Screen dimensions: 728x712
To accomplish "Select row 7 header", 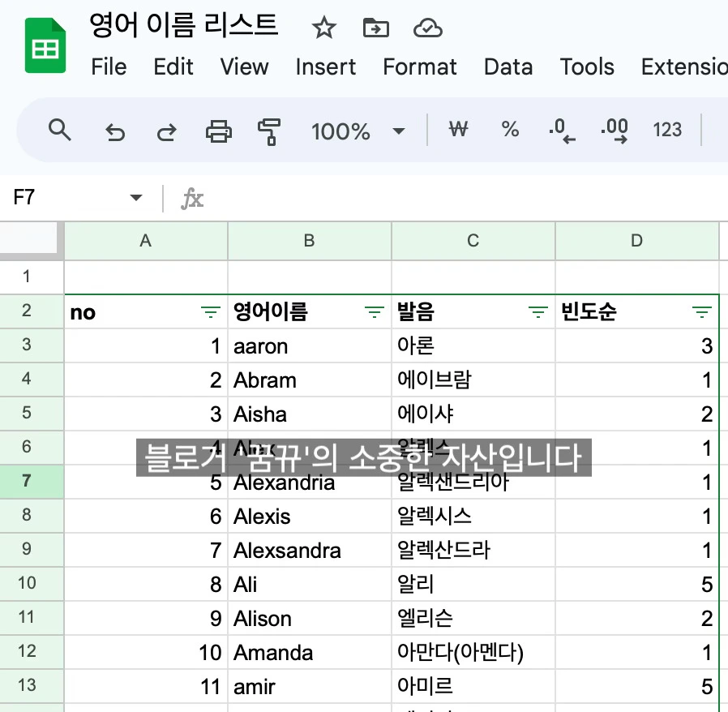I will coord(32,482).
